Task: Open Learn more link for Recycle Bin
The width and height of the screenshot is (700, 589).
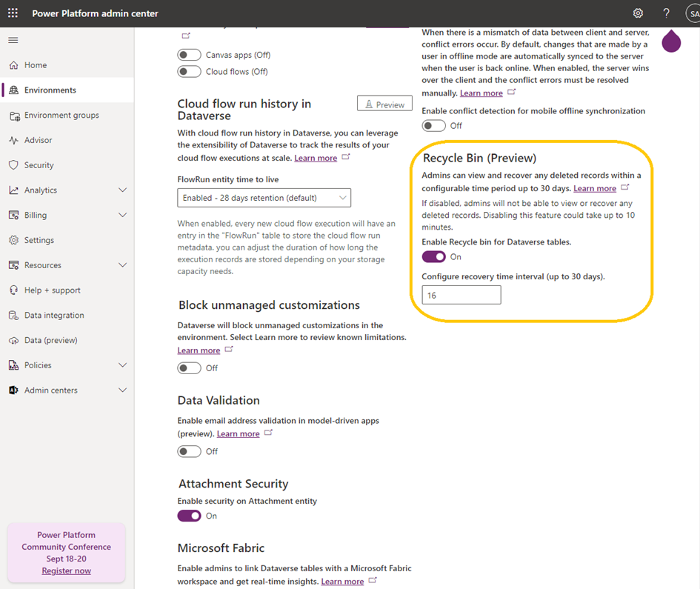Action: point(595,188)
